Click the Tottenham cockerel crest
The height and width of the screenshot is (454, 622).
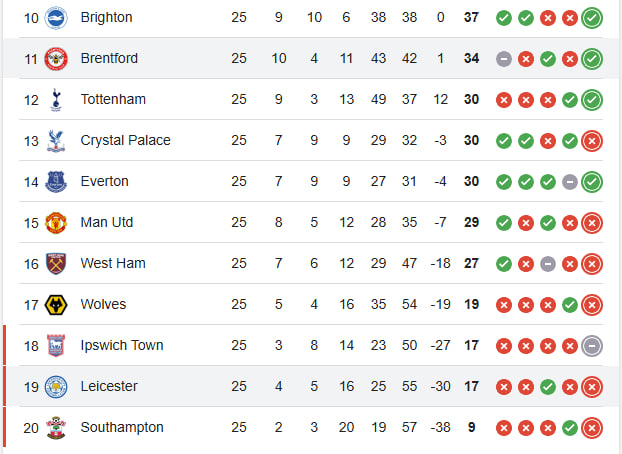click(56, 100)
